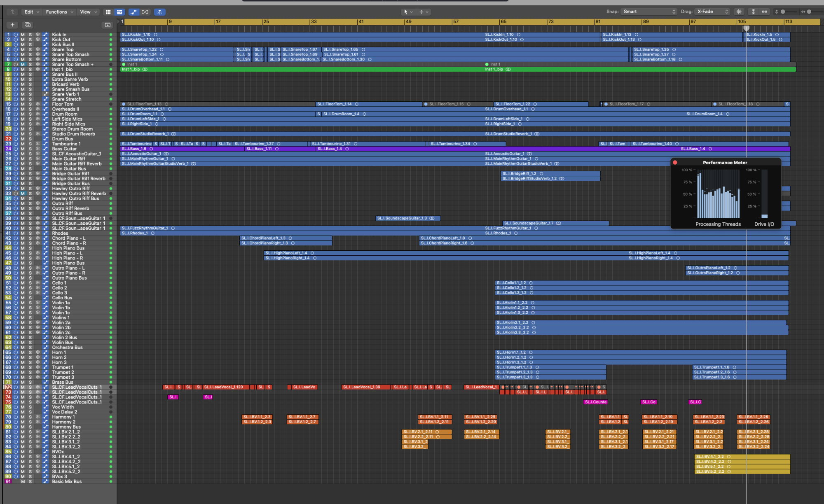This screenshot has height=504, width=824.
Task: Click the global tracks show/hide icon
Action: pos(108,25)
